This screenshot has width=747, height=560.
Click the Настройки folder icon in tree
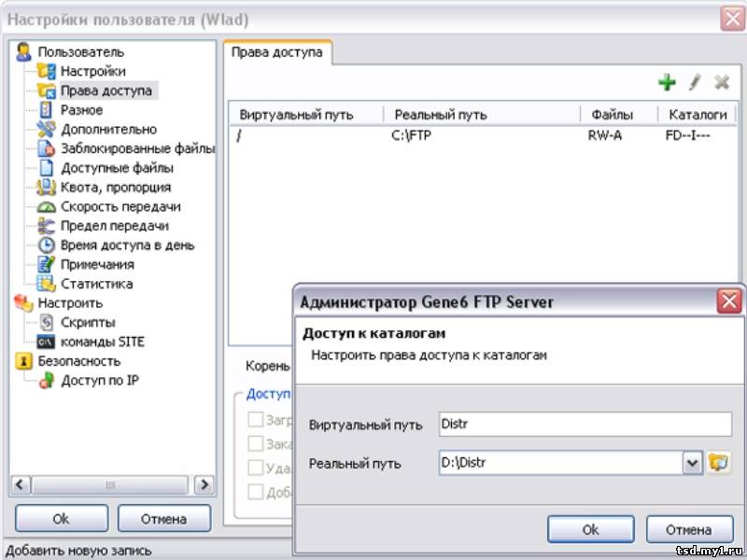(46, 71)
